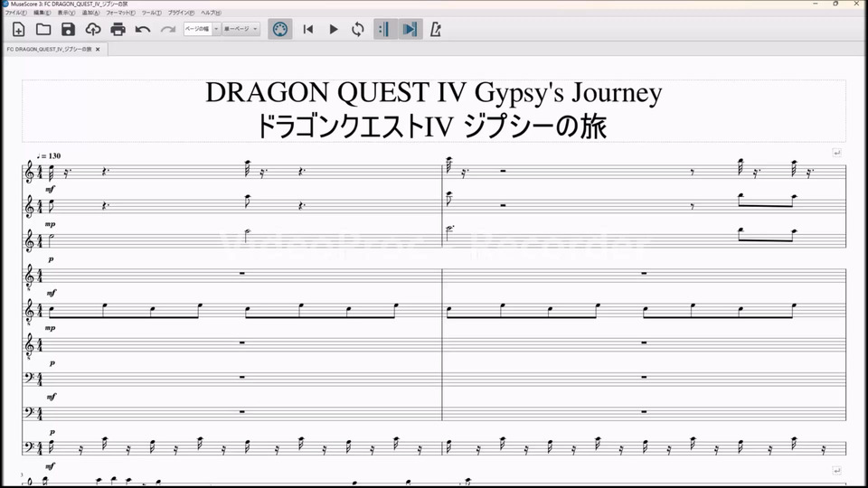The width and height of the screenshot is (868, 488).
Task: Close the FC DRAGON_QUEST_IV score tab
Action: click(x=98, y=49)
